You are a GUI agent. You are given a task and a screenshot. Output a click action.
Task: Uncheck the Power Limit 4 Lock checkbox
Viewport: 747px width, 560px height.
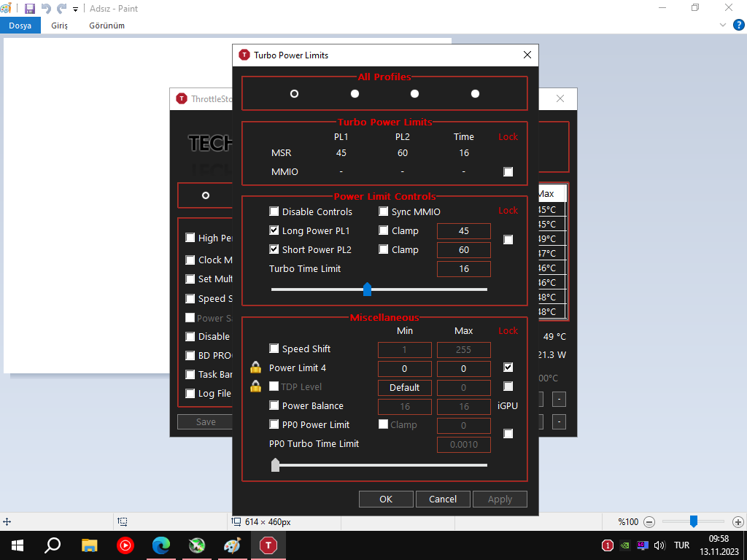tap(508, 367)
